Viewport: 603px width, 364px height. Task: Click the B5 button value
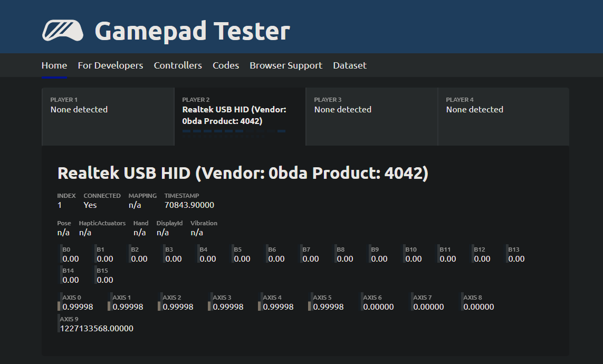tap(242, 259)
